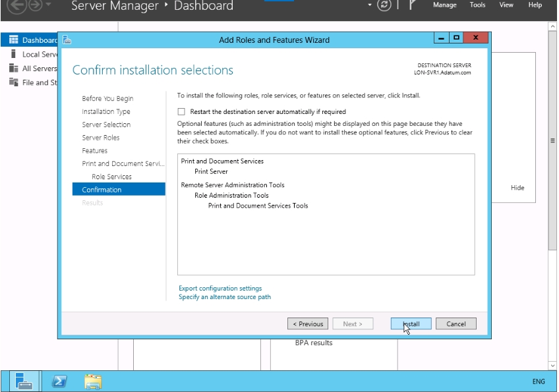Select Print and Document Services list entry
559x392 pixels.
point(222,161)
